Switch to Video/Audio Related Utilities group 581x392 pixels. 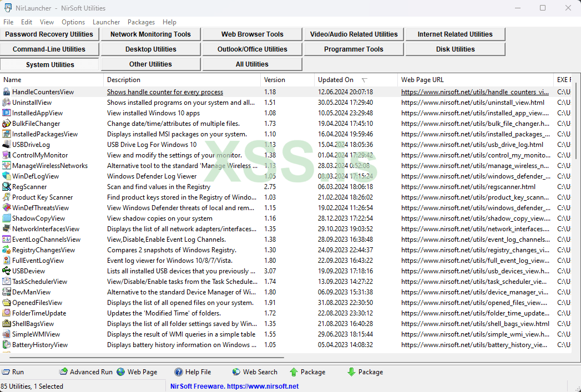[x=353, y=34]
